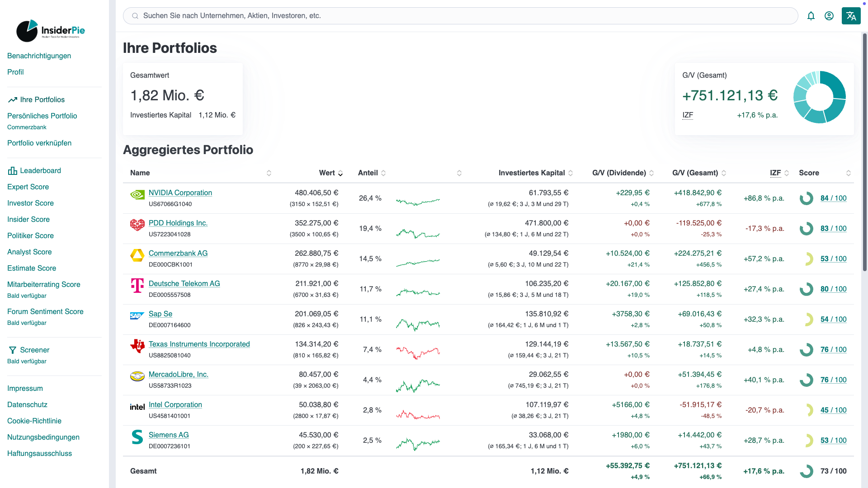The width and height of the screenshot is (868, 488).
Task: Click the NVIDIA company logo icon
Action: tap(137, 195)
